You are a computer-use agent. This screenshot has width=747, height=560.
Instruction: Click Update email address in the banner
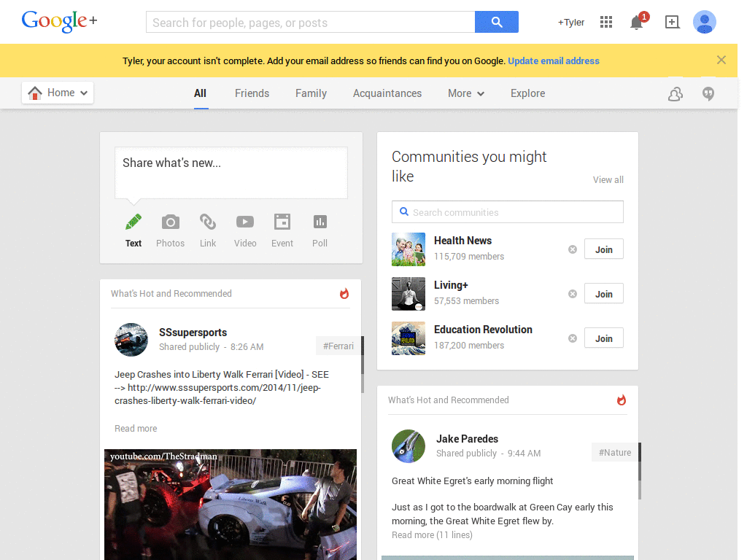554,61
